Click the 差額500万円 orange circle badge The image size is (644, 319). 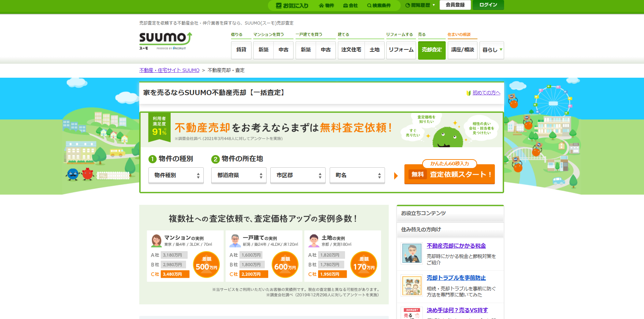pyautogui.click(x=206, y=264)
